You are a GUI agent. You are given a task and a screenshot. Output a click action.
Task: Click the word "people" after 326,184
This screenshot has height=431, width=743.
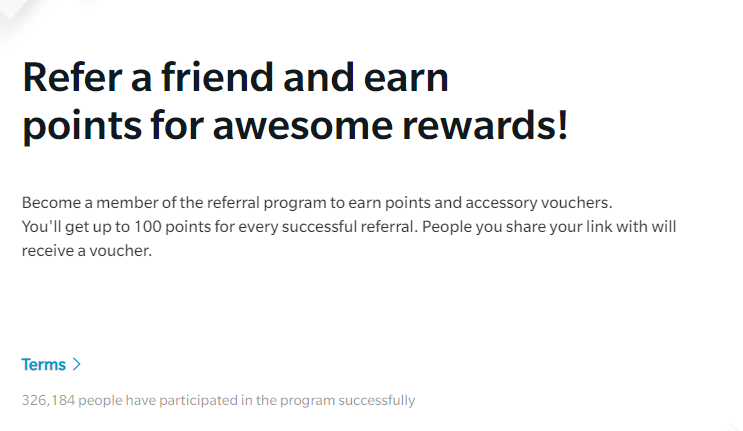[100, 401]
